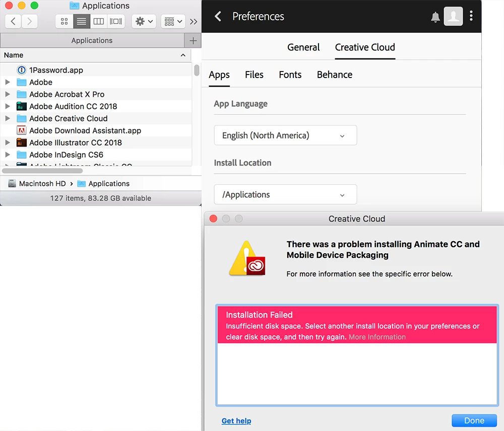Show more Finder toolbar items
The width and height of the screenshot is (504, 431).
[193, 22]
